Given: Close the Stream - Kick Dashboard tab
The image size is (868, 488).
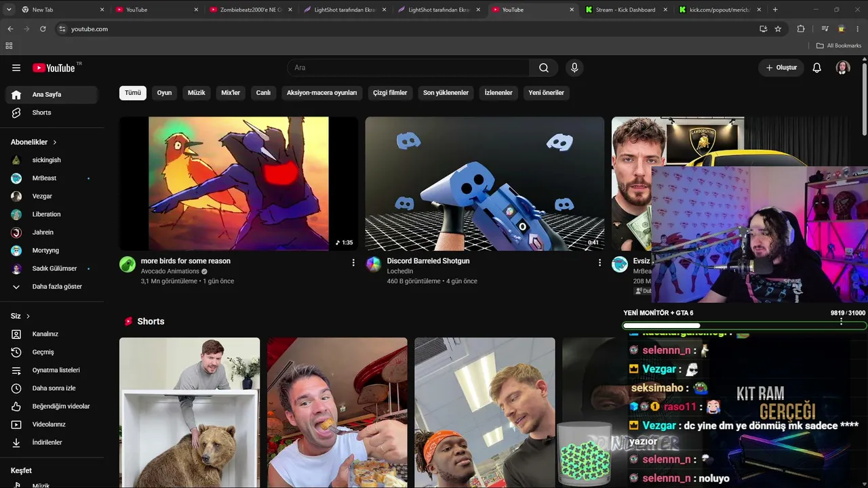Looking at the screenshot, I should pos(665,9).
